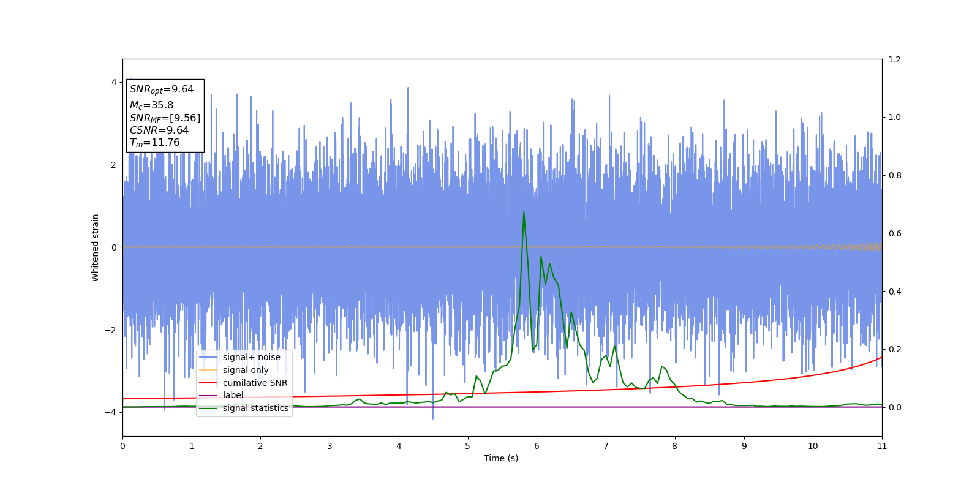Click the right axis tick label 1.2
Image resolution: width=980 pixels, height=490 pixels.
point(894,59)
